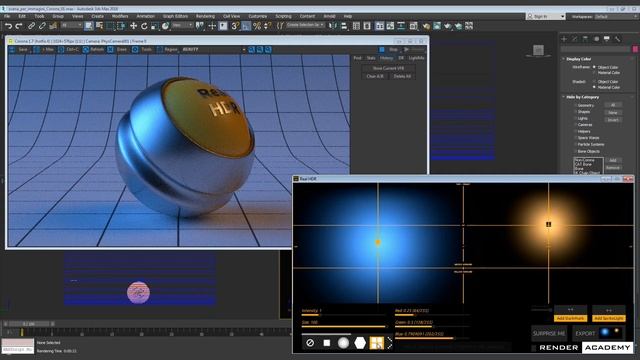Toggle the 3D Snaps icon
Screen dimensions: 640x360
[x=235, y=26]
